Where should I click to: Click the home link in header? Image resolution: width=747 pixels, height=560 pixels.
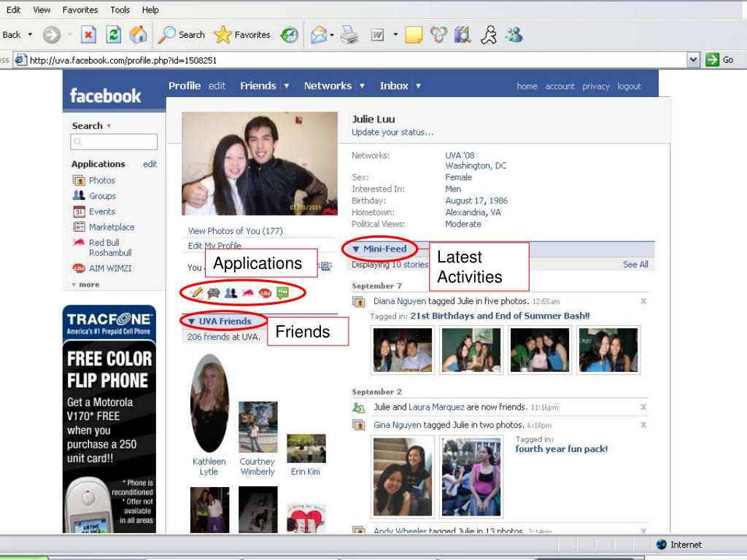[527, 86]
